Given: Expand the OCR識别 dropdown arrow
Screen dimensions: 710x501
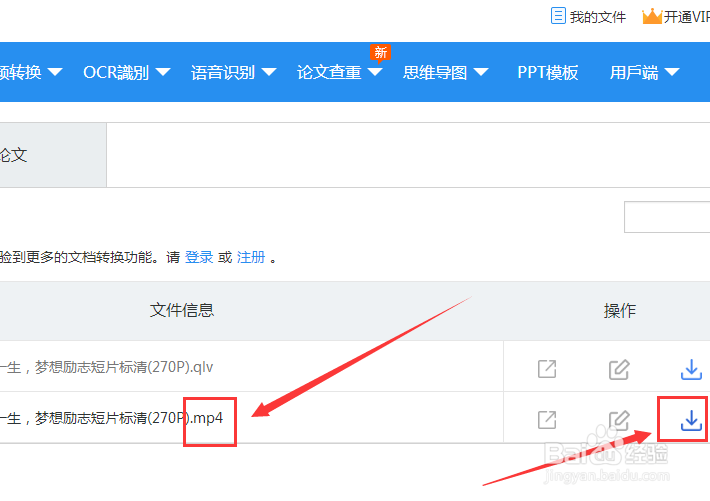Looking at the screenshot, I should (163, 72).
